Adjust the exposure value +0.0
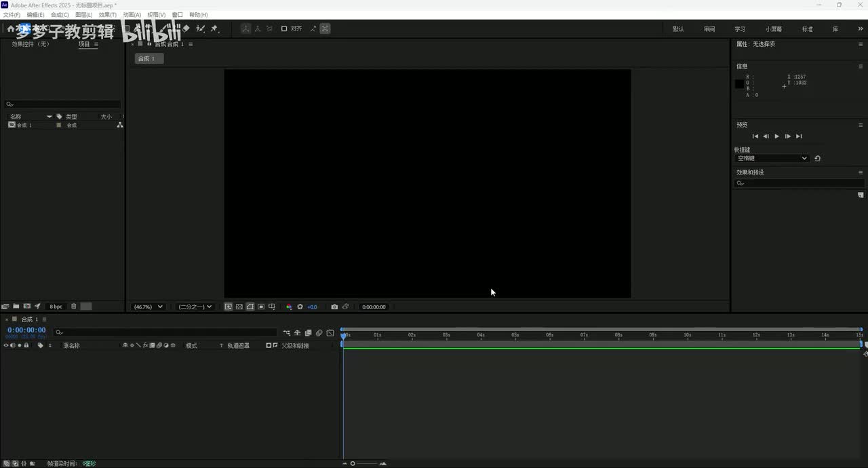868x468 pixels. [312, 307]
